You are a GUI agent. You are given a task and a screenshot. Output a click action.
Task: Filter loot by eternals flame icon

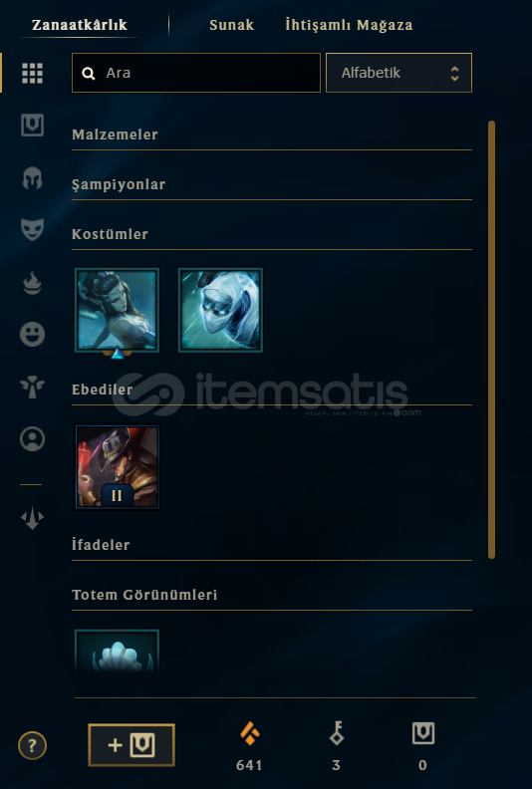coord(32,283)
